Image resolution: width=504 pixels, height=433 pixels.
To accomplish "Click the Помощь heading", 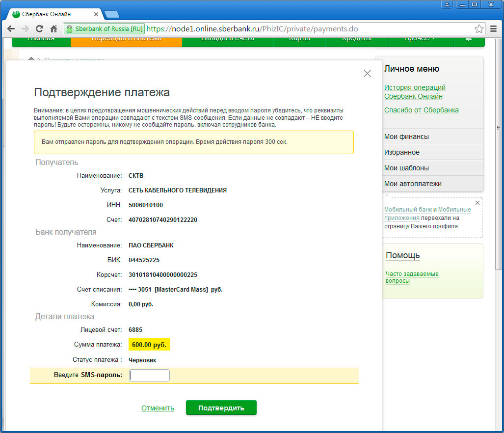I will [403, 255].
